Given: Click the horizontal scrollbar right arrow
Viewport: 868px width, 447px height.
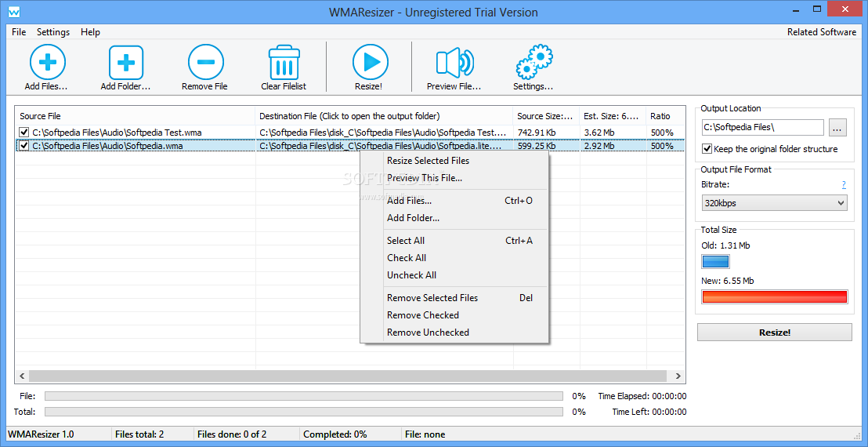Looking at the screenshot, I should [678, 376].
